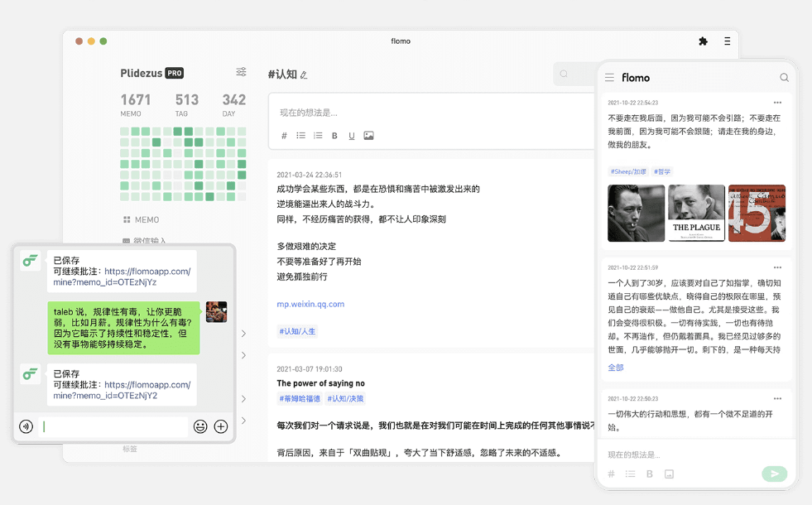Tap the mobile flomo search icon
The height and width of the screenshot is (505, 812).
(x=784, y=78)
